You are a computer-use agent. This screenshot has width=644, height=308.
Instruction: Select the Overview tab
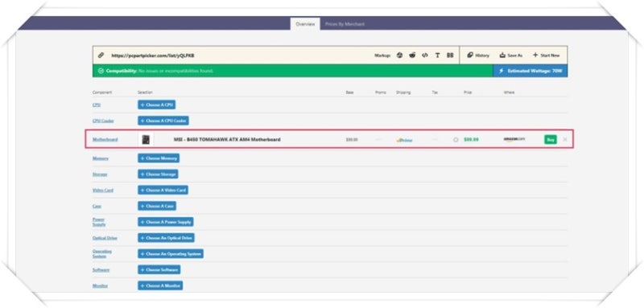point(305,24)
